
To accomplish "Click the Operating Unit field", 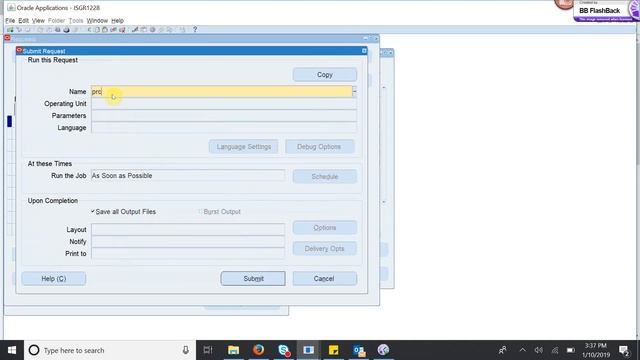I will (x=224, y=104).
